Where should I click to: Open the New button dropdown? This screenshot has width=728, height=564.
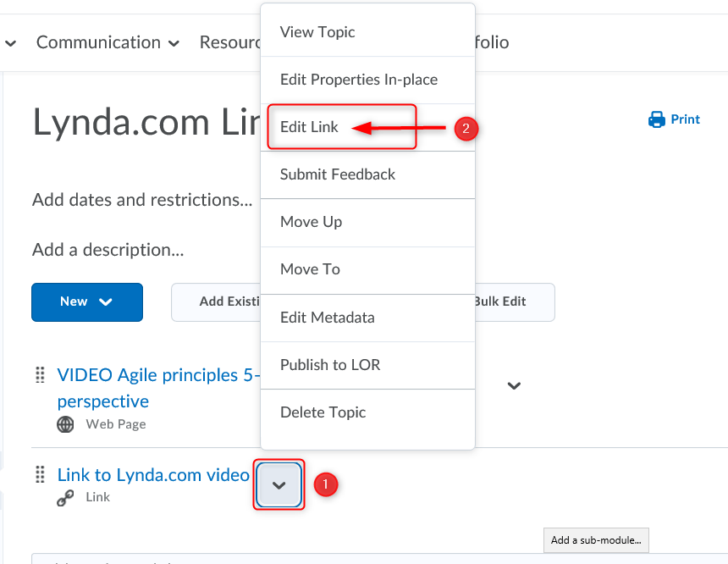87,302
